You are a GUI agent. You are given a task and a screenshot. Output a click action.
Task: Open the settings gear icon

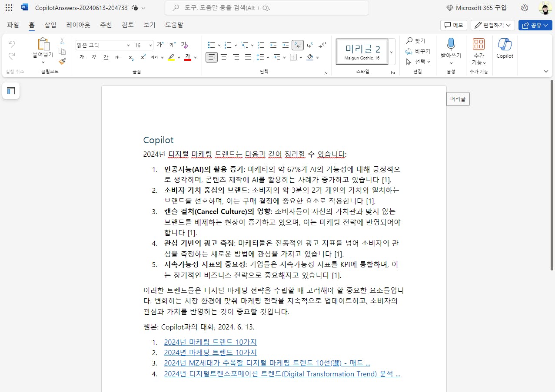(525, 8)
